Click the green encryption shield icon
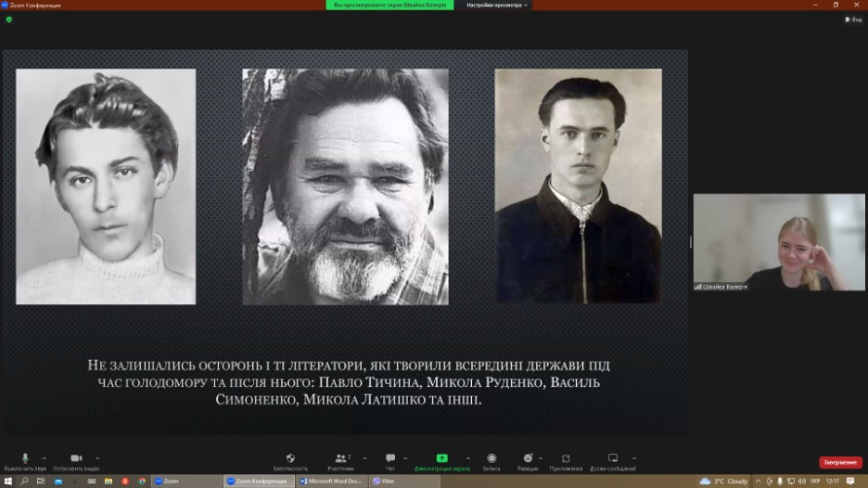 pos(9,19)
